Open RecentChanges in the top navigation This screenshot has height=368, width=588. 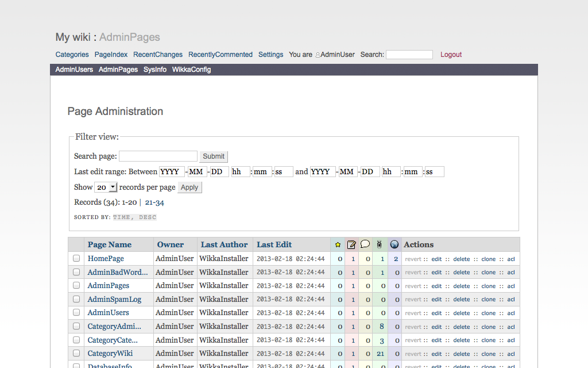point(158,55)
